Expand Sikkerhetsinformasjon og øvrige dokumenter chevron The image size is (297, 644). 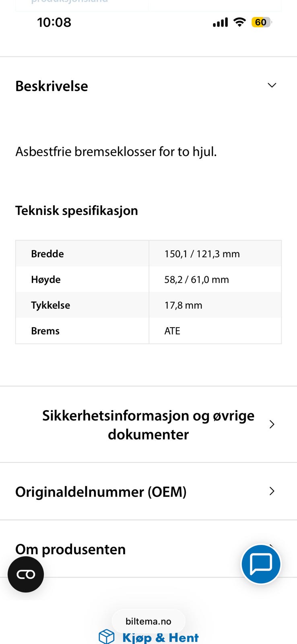point(272,424)
